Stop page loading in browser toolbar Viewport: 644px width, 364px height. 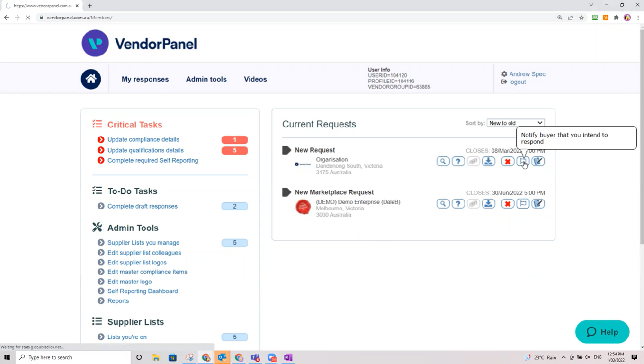[28, 18]
